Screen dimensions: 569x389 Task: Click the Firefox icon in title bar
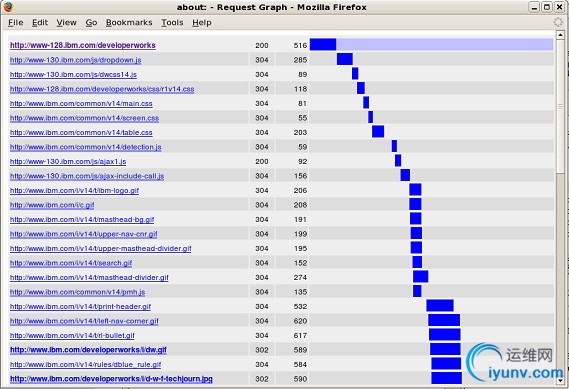(x=8, y=7)
